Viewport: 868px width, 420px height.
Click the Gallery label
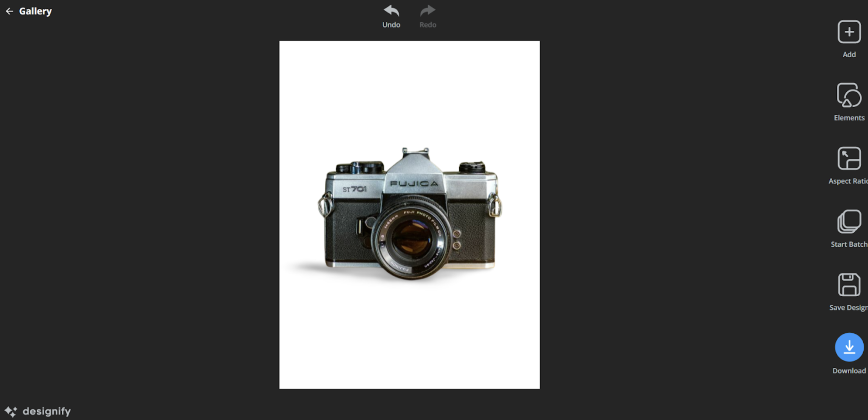point(35,11)
